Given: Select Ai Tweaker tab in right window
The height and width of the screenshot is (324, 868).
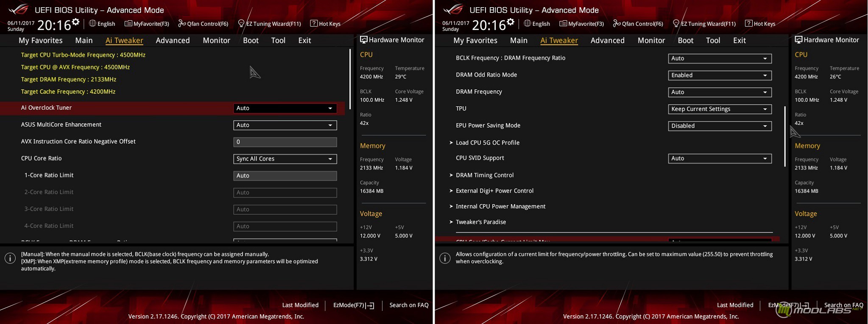Looking at the screenshot, I should click(x=559, y=40).
